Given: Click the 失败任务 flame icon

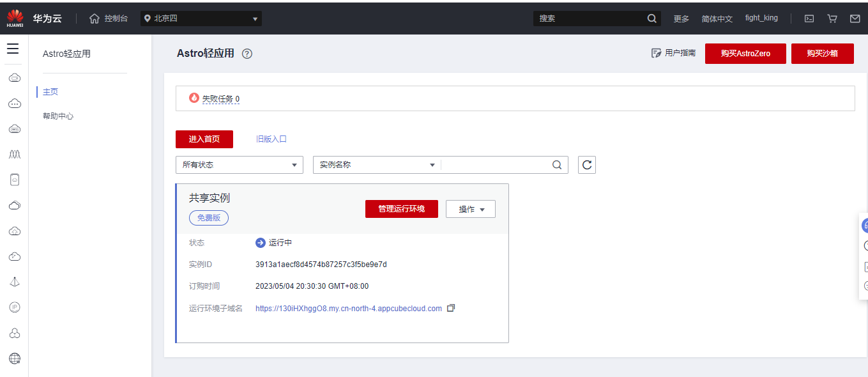Looking at the screenshot, I should point(194,98).
